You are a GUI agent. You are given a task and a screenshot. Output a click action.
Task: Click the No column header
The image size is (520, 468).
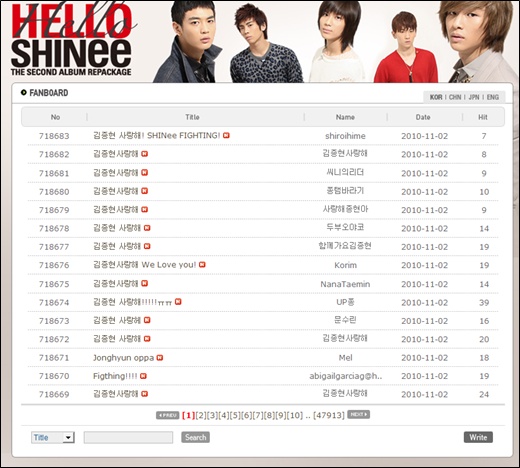coord(55,117)
